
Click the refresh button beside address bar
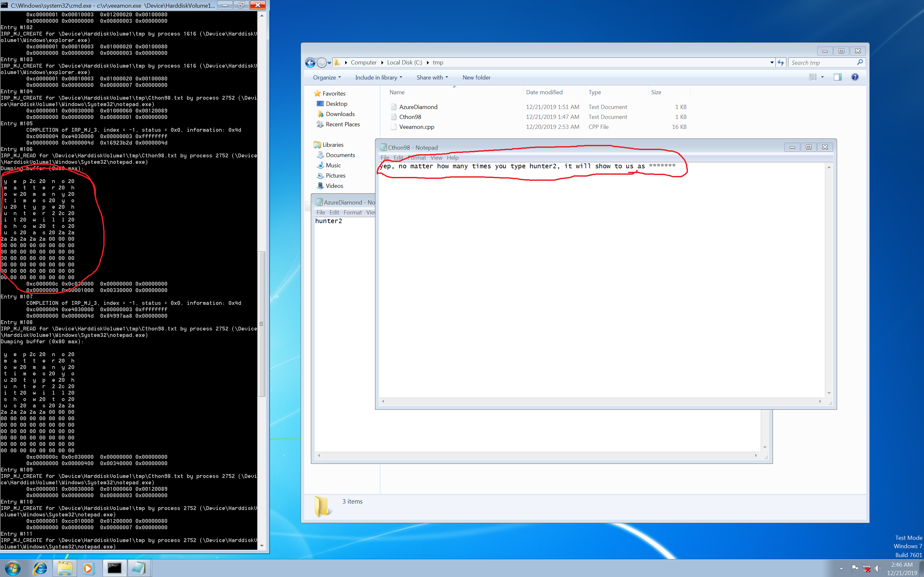[x=781, y=63]
